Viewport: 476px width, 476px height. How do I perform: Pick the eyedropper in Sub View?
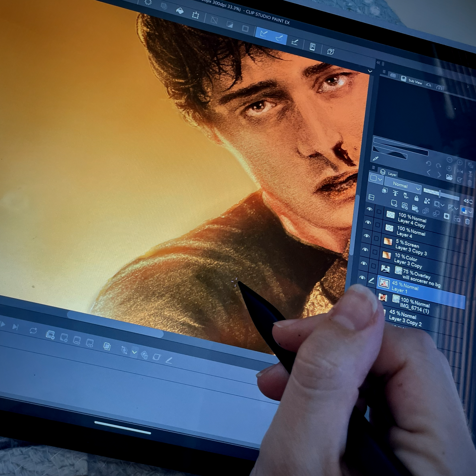[x=375, y=158]
